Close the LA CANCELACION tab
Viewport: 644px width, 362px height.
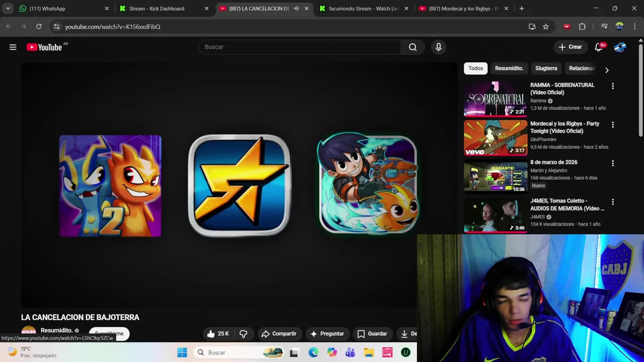click(x=306, y=9)
